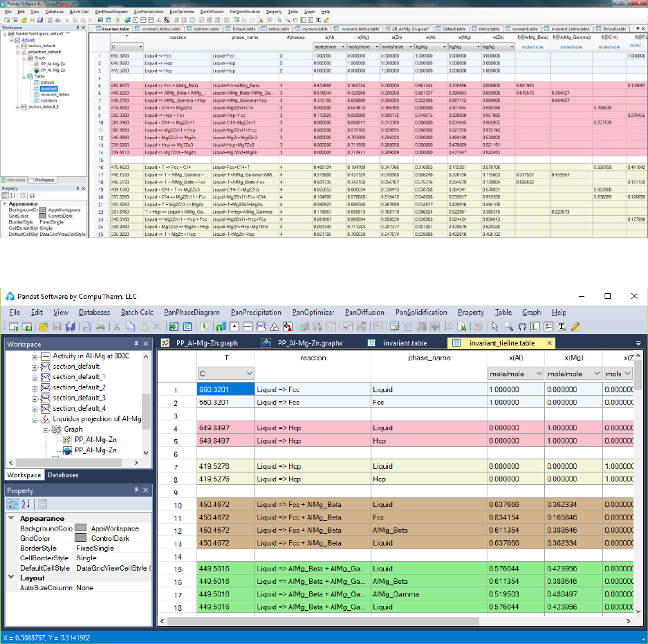Click the open-folder icon in lower toolbar

(x=43, y=327)
